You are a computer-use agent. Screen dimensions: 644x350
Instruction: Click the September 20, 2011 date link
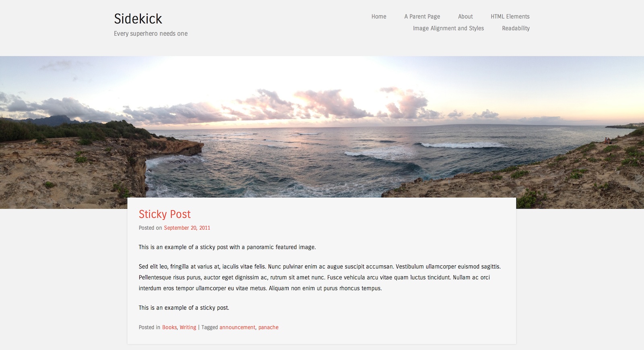point(187,228)
